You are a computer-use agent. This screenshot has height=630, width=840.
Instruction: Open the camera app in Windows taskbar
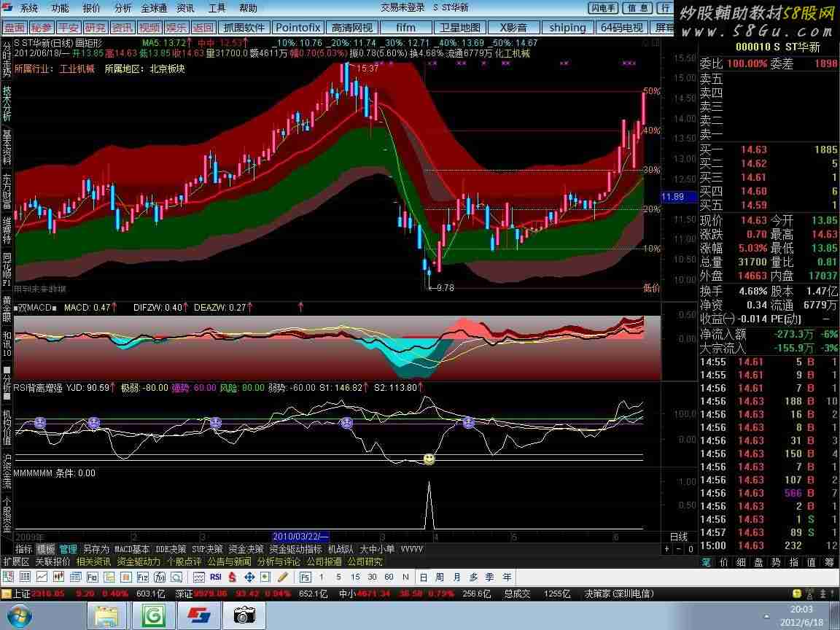pyautogui.click(x=244, y=615)
